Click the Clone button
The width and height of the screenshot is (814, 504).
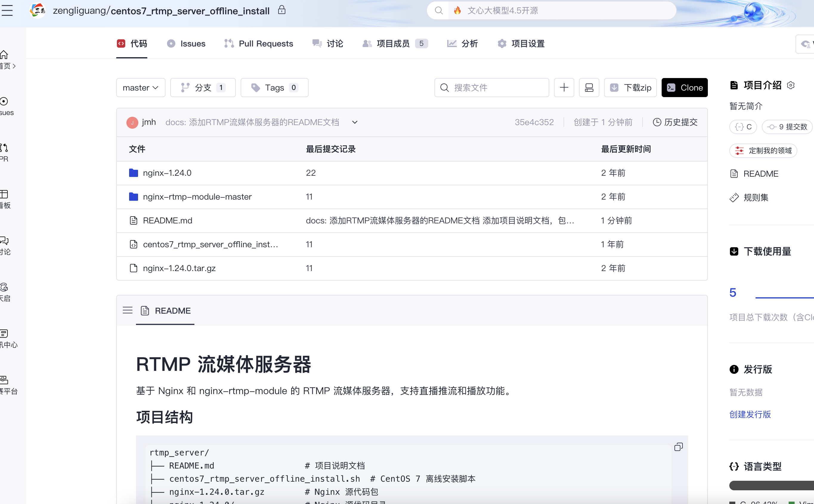tap(685, 87)
